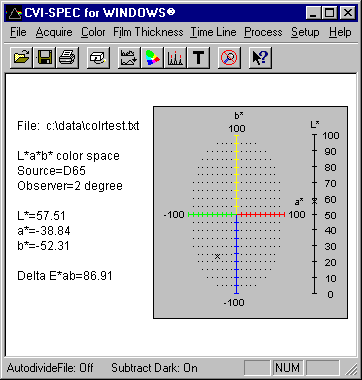Click the file path c:\data\colrtest.txt text

93,126
